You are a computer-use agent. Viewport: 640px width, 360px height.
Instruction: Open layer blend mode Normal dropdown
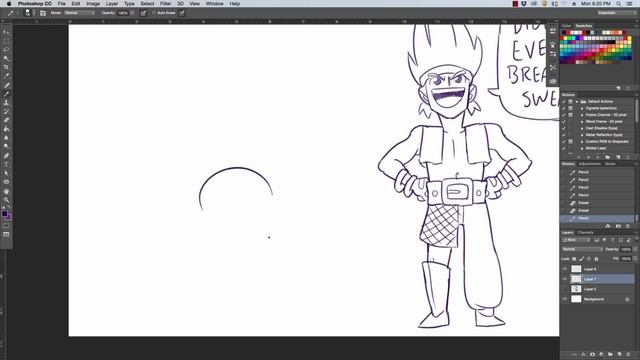pyautogui.click(x=582, y=249)
